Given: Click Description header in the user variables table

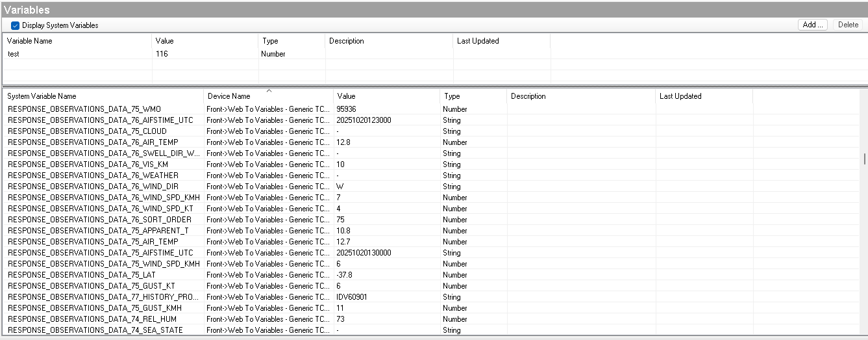Looking at the screenshot, I should tap(347, 41).
